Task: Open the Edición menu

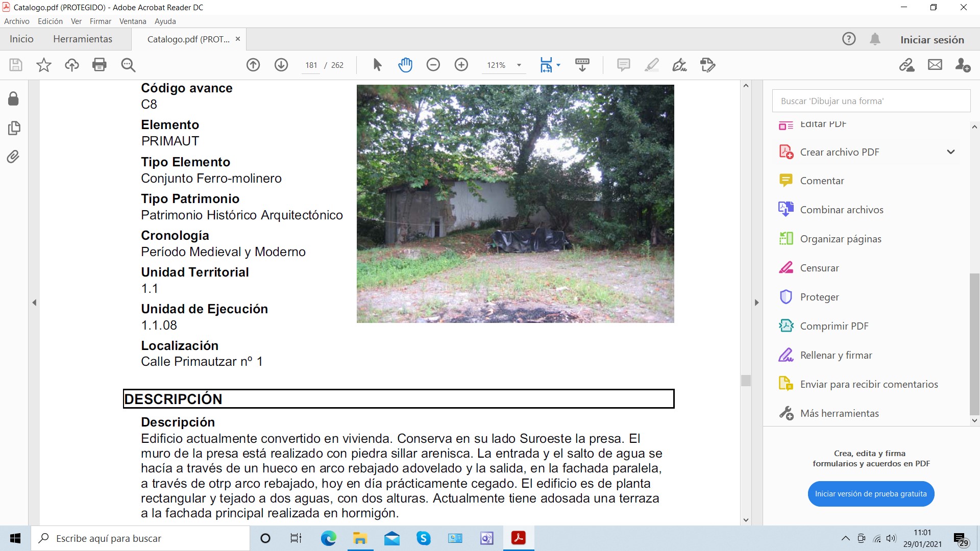Action: pos(50,21)
